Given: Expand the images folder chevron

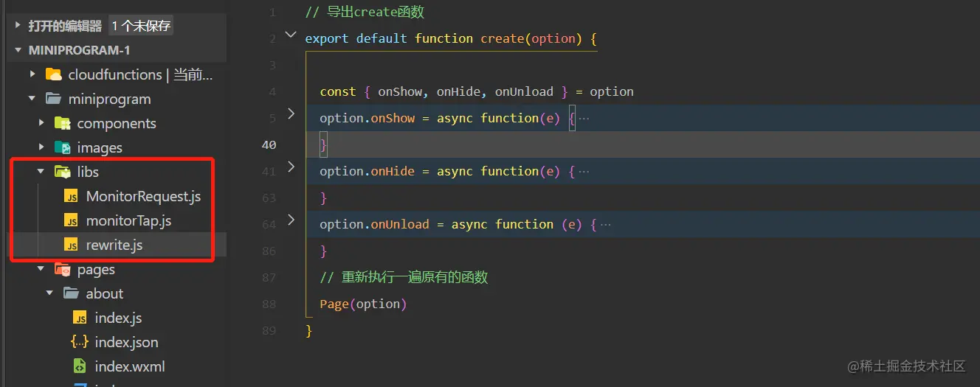Looking at the screenshot, I should click(x=41, y=147).
